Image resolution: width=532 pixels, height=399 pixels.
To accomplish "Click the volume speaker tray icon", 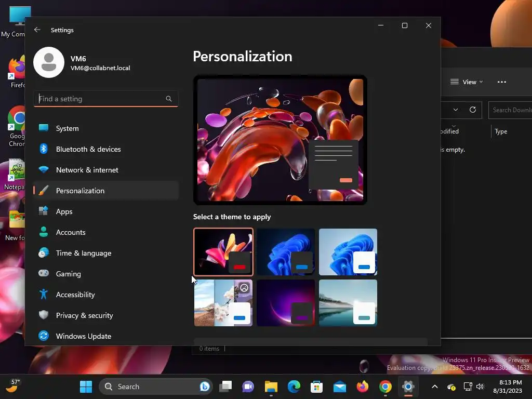I will 480,387.
